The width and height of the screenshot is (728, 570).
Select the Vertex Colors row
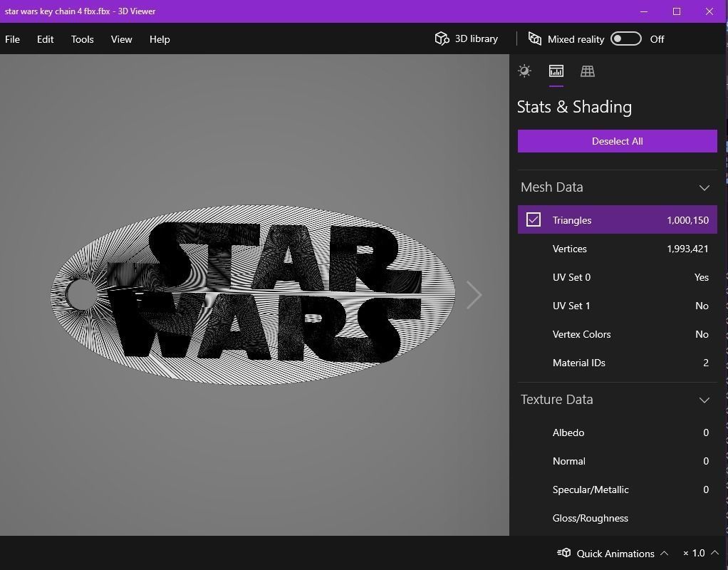pos(617,334)
